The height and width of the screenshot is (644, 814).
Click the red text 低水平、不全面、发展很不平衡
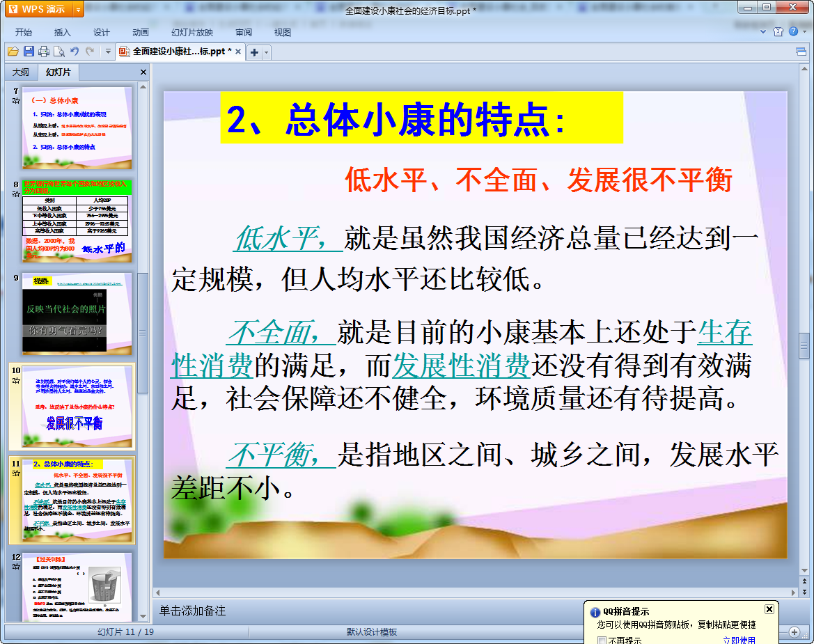tap(538, 180)
